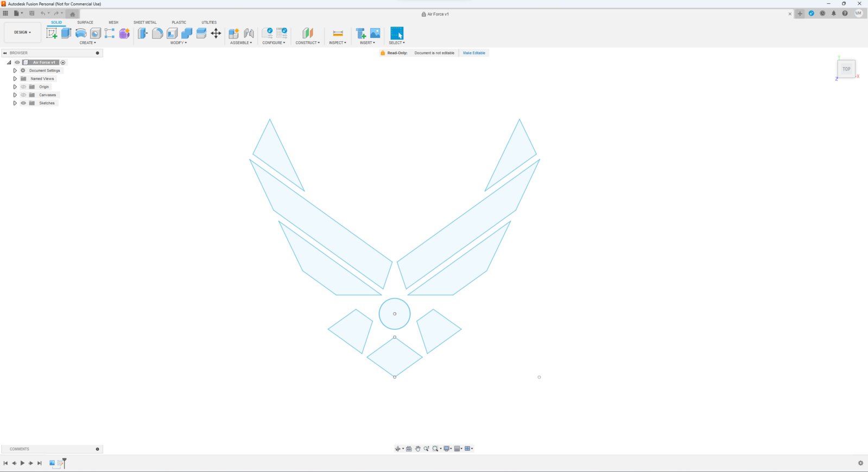
Task: Expand the Origin node
Action: tap(15, 87)
